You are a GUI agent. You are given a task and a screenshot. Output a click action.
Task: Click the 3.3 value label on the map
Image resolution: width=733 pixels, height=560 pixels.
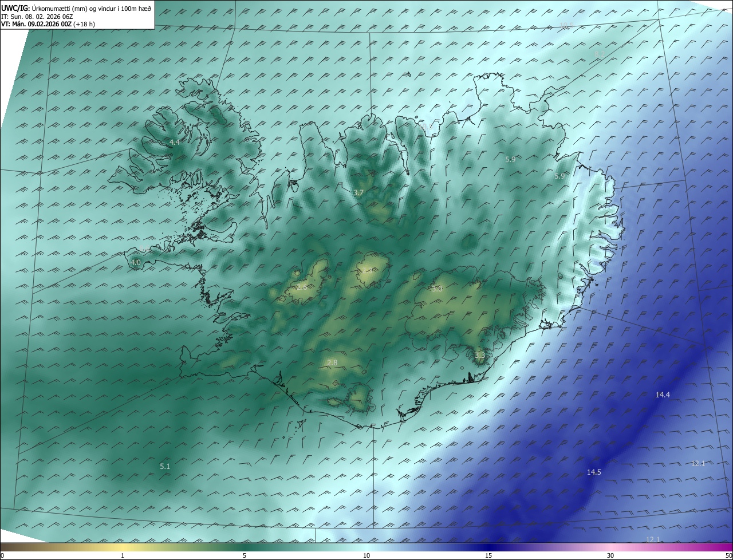480,355
